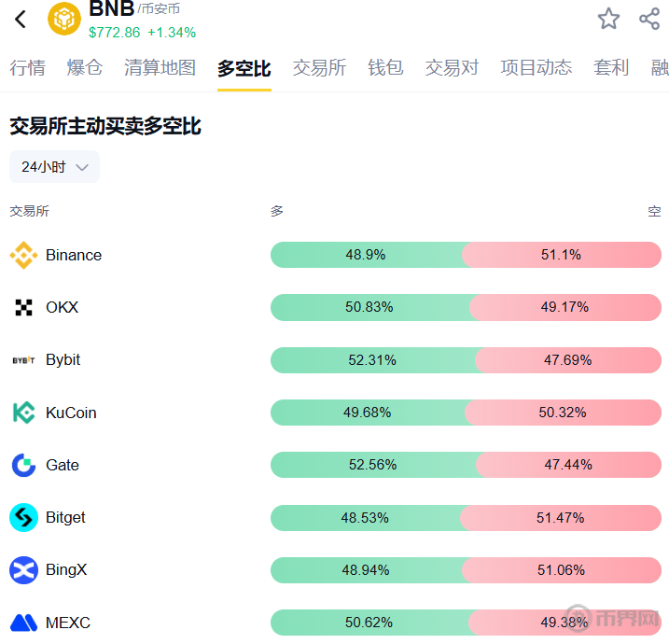Switch to the 行情 tab
This screenshot has width=669, height=644.
27,68
